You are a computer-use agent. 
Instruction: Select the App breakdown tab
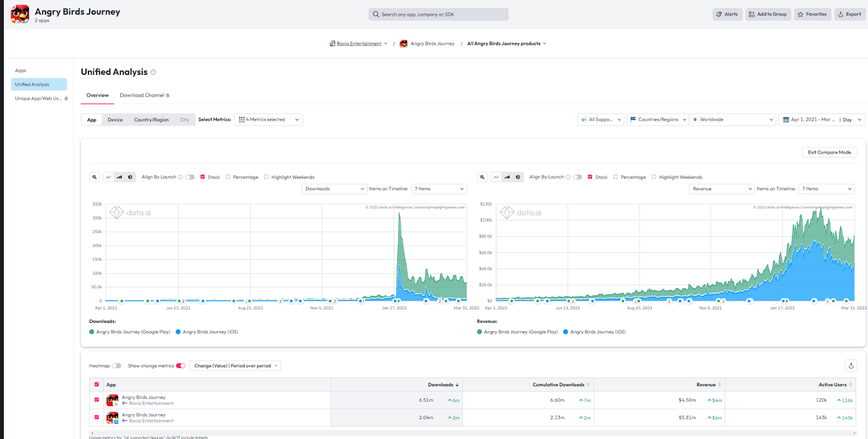click(92, 119)
